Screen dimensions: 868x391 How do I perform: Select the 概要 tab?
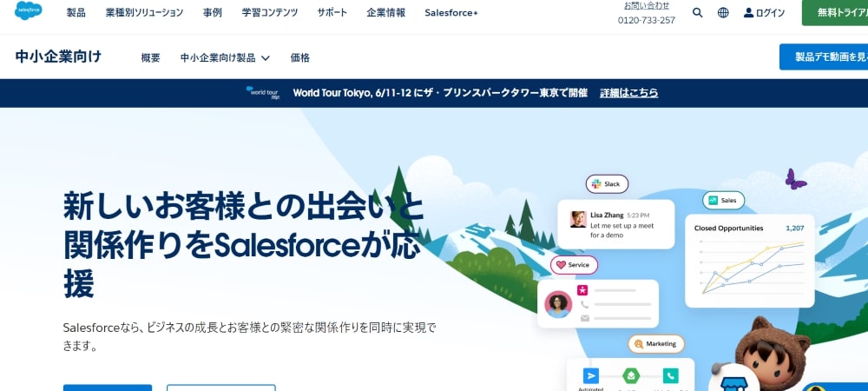pos(150,57)
